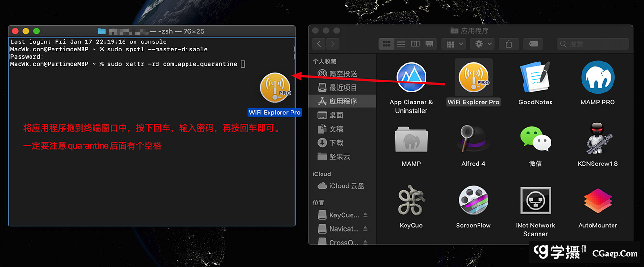Launch MAMP PRO from the Applications folder
The image size is (644, 267).
pos(597,78)
